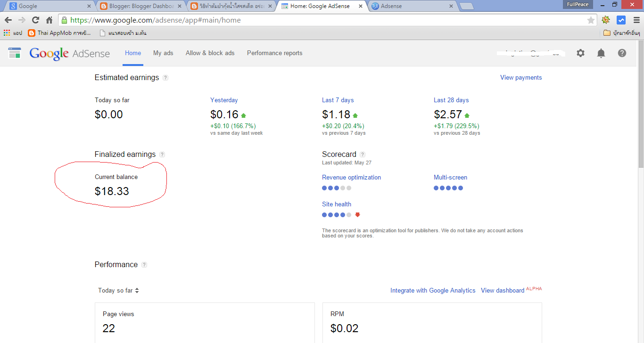Click the AdSense product icon beside logo
Viewport: 644px width, 343px height.
(x=15, y=53)
